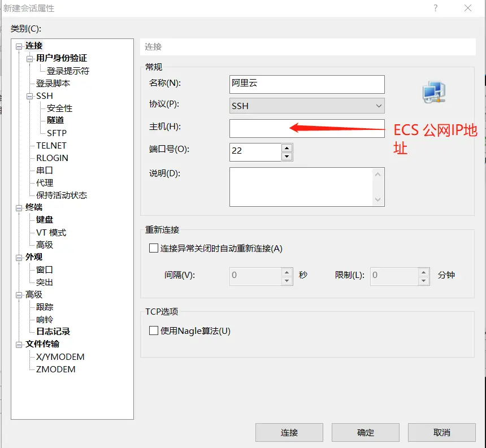
Task: Select 登录脚本 tree item
Action: (x=53, y=84)
